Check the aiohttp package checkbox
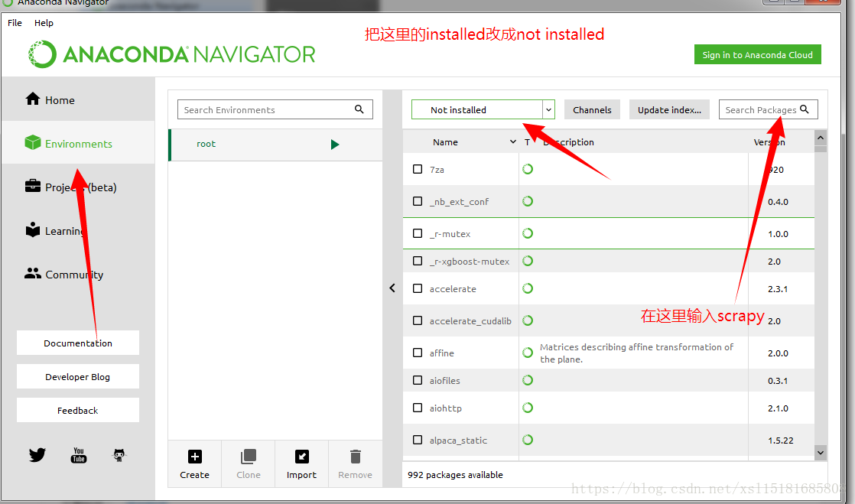The image size is (855, 504). click(418, 408)
